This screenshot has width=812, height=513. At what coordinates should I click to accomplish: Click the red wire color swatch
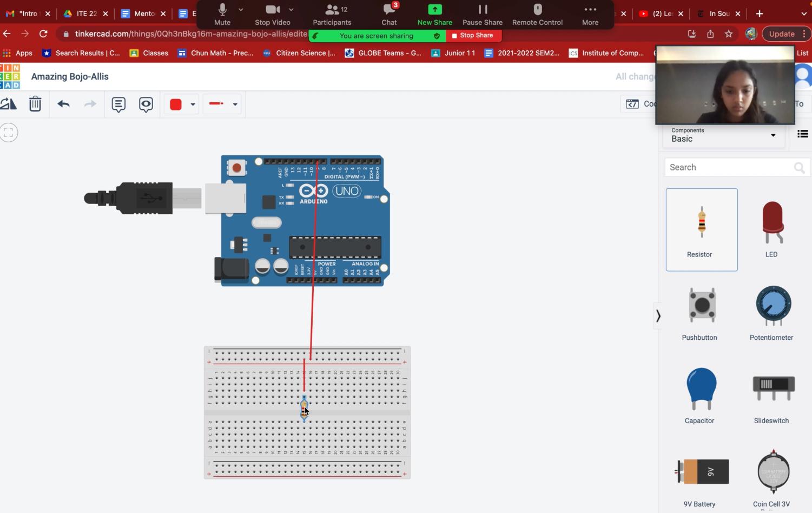[176, 104]
